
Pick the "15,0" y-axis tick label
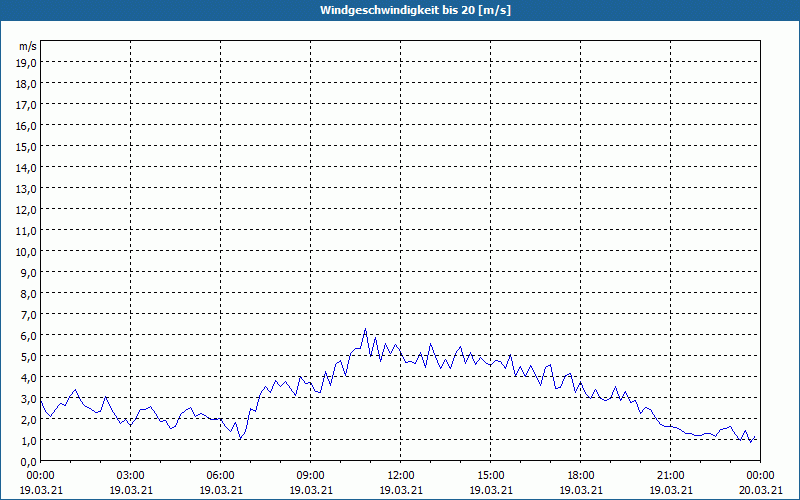coord(28,147)
